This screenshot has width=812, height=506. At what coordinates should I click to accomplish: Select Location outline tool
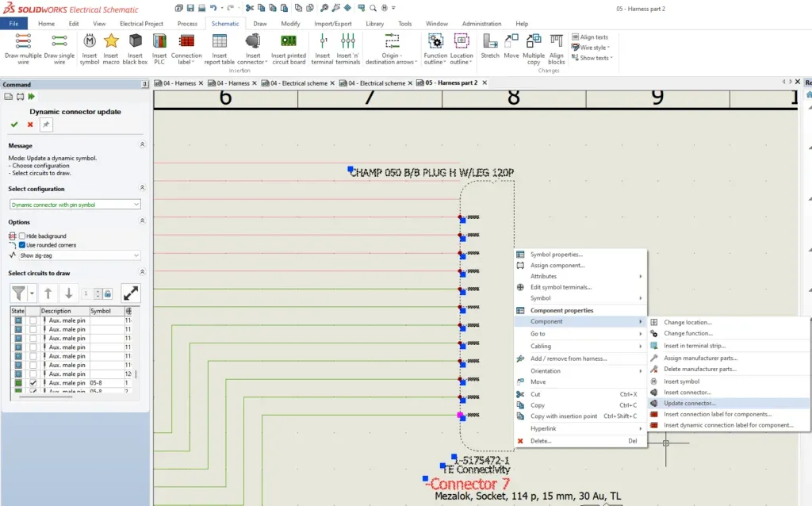pyautogui.click(x=462, y=48)
